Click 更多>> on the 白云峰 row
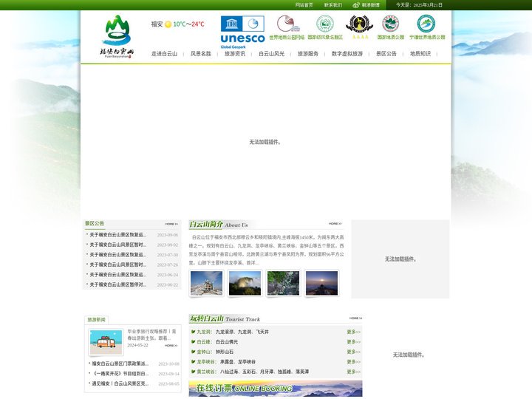 pos(353,341)
